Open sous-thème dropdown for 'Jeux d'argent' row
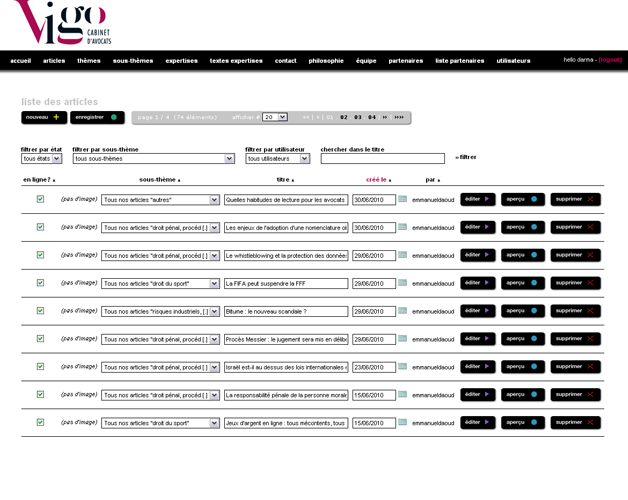The width and height of the screenshot is (628, 500). pyautogui.click(x=161, y=423)
